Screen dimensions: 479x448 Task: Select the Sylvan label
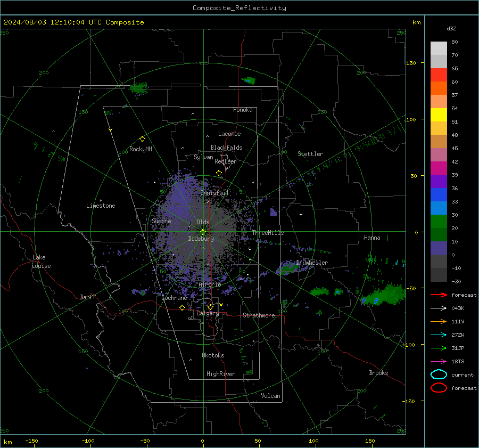click(x=203, y=157)
